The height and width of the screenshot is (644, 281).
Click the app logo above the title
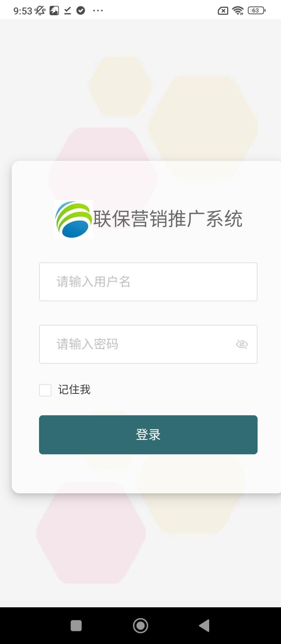coord(73,219)
